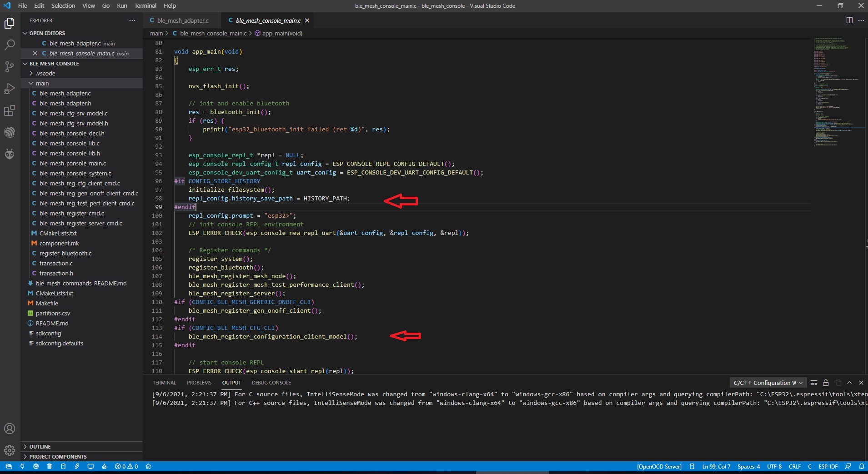Change end of line sequence CRLF

point(795,466)
